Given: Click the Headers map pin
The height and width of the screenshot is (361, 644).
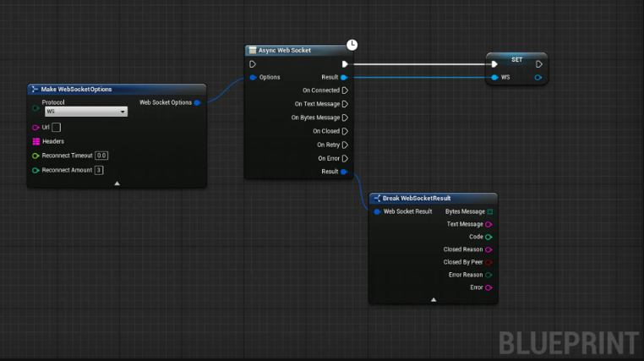Looking at the screenshot, I should (x=36, y=141).
